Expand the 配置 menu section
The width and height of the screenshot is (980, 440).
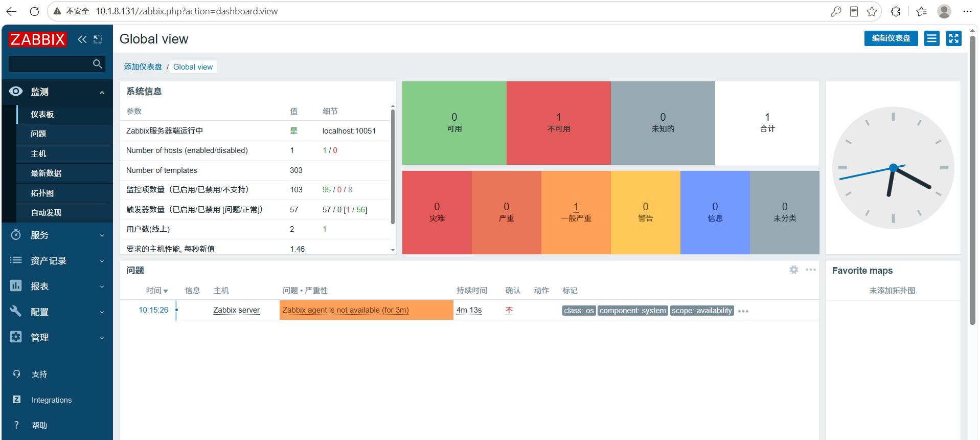pyautogui.click(x=57, y=312)
